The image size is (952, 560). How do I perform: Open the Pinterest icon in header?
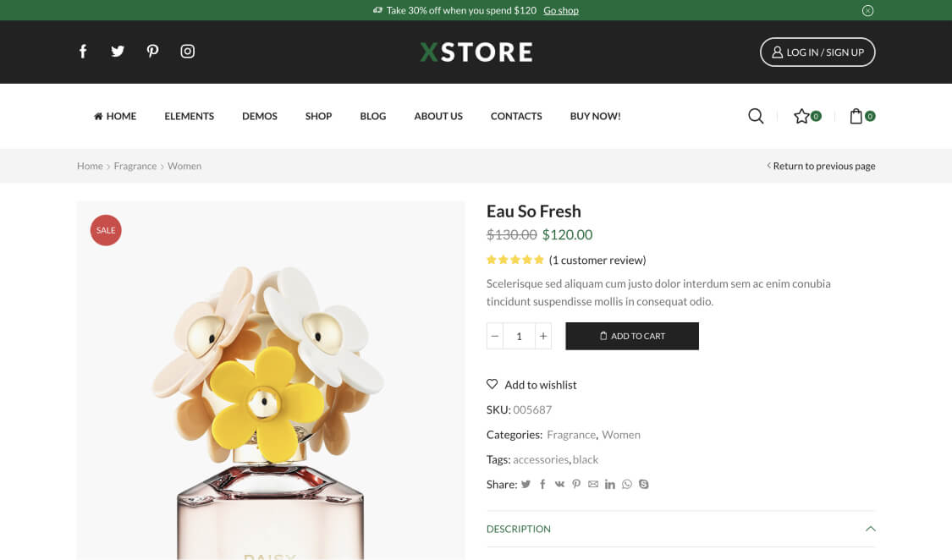click(152, 52)
